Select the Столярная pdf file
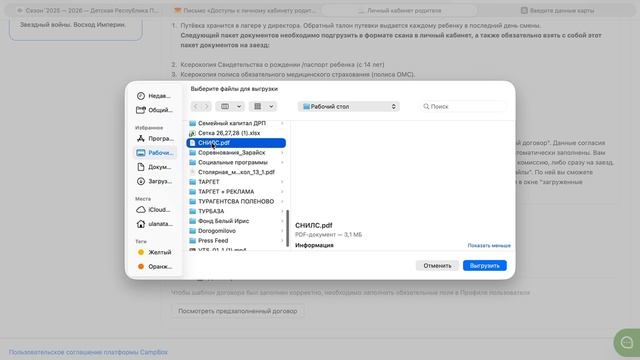 pyautogui.click(x=236, y=172)
